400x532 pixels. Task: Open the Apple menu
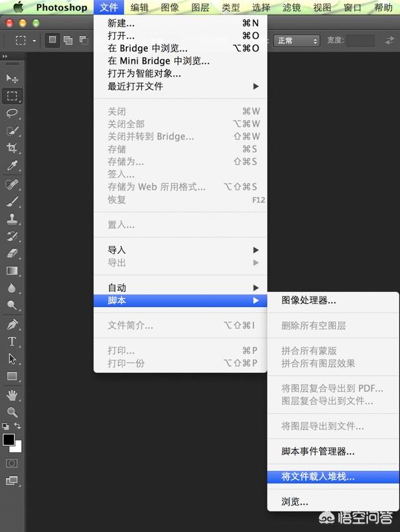coord(18,7)
